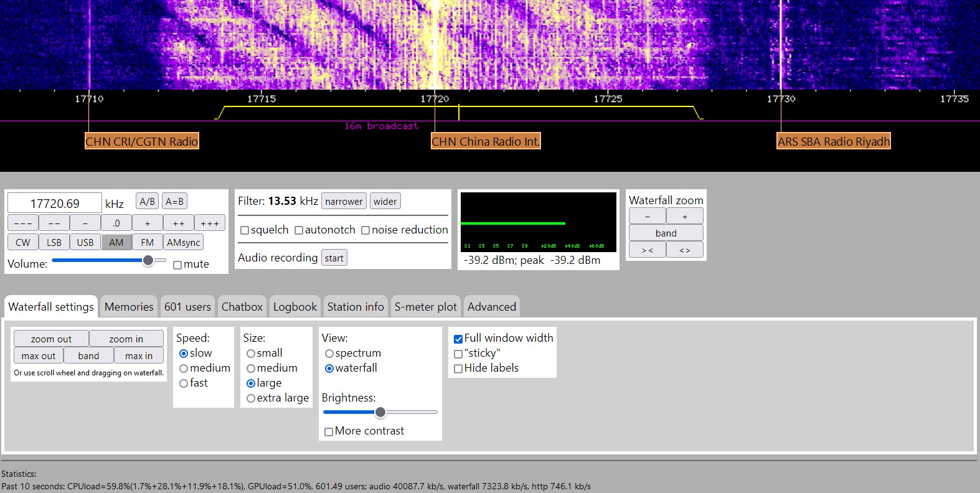Select AMsync mode
The image size is (980, 493).
pyautogui.click(x=184, y=242)
